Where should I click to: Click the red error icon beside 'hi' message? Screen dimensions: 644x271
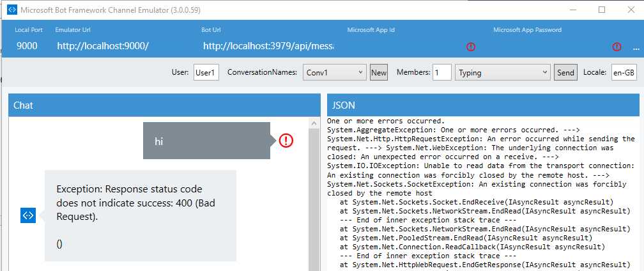(286, 141)
